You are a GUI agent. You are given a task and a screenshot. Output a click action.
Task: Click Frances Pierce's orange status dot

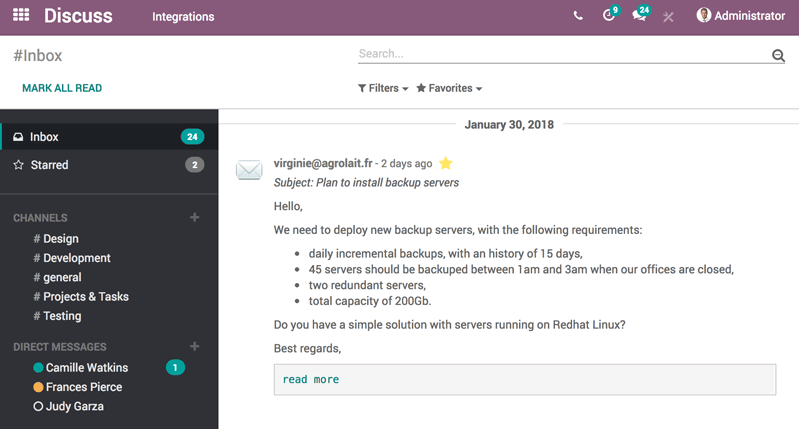pos(38,387)
